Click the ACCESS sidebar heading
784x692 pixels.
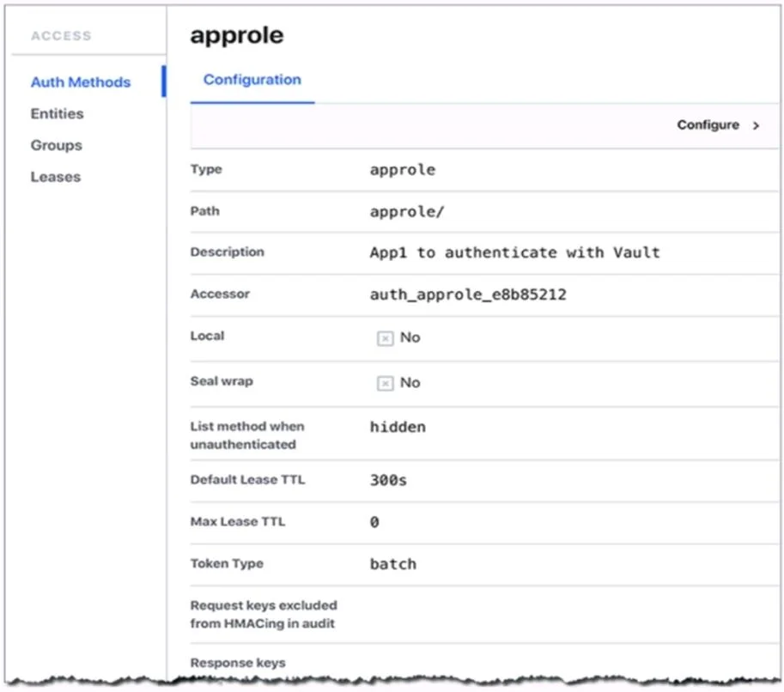coord(61,36)
